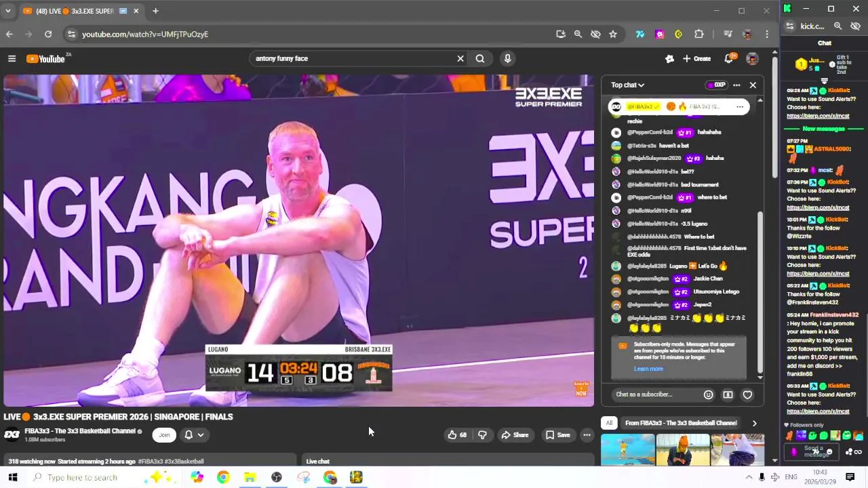
Task: Reload the page in Chrome
Action: (x=48, y=34)
